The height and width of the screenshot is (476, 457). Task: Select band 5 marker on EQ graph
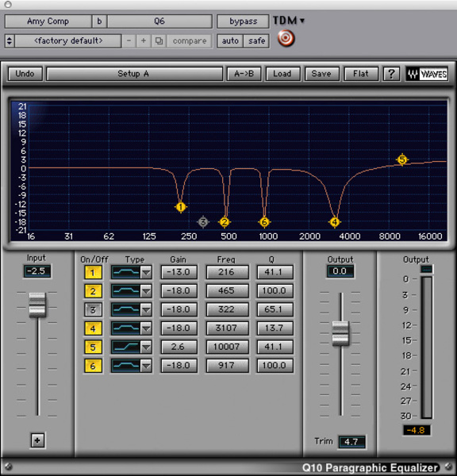pyautogui.click(x=402, y=159)
